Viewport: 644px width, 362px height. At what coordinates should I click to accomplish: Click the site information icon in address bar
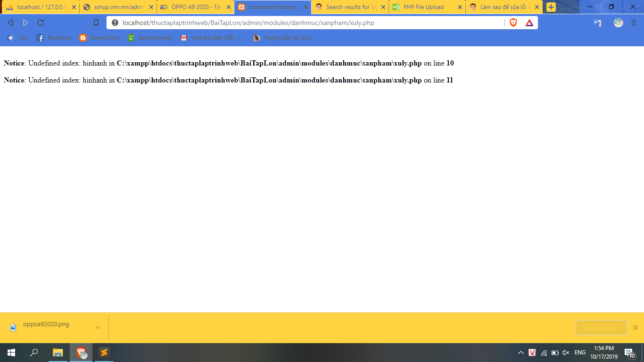pos(115,23)
